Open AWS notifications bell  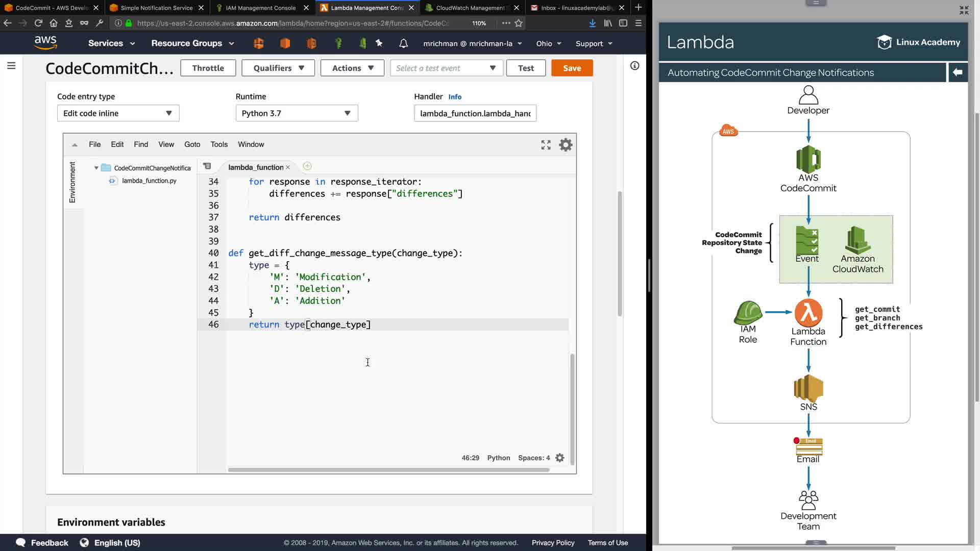point(403,43)
